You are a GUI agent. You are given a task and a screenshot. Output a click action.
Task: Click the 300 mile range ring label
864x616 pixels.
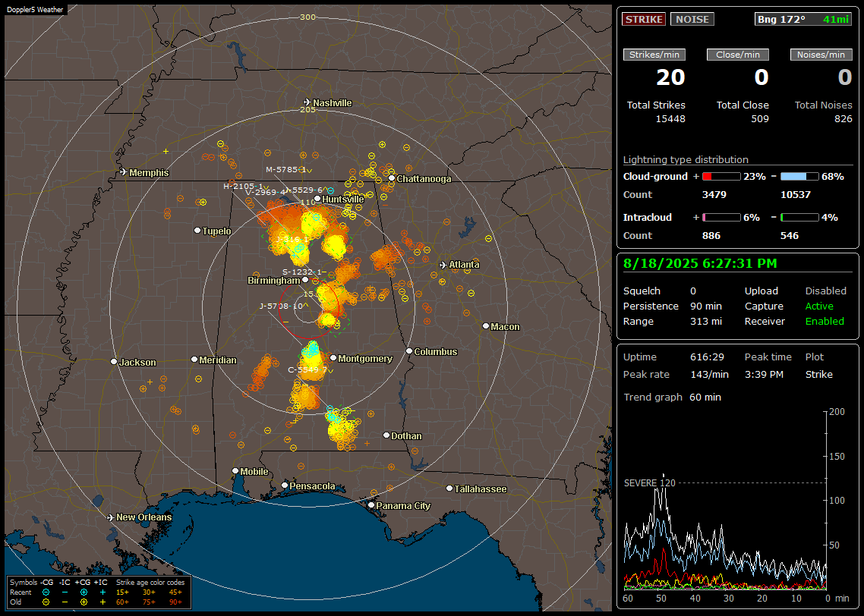point(307,17)
